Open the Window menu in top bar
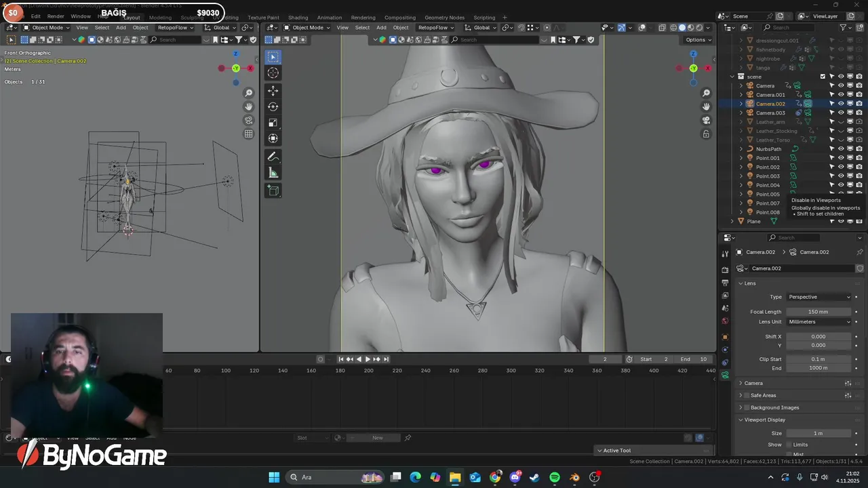Screen dimensions: 868x488 (81, 16)
